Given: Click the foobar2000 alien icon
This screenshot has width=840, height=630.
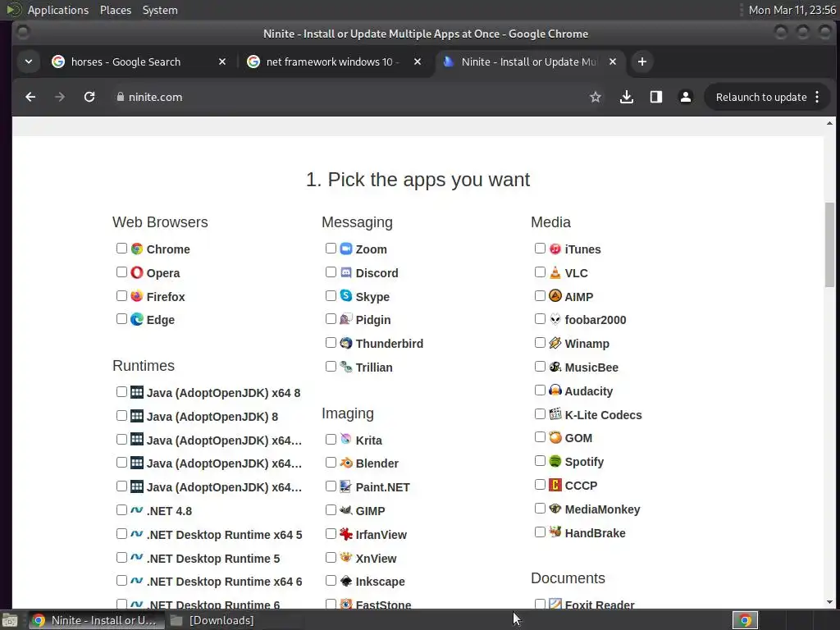Looking at the screenshot, I should coord(555,319).
